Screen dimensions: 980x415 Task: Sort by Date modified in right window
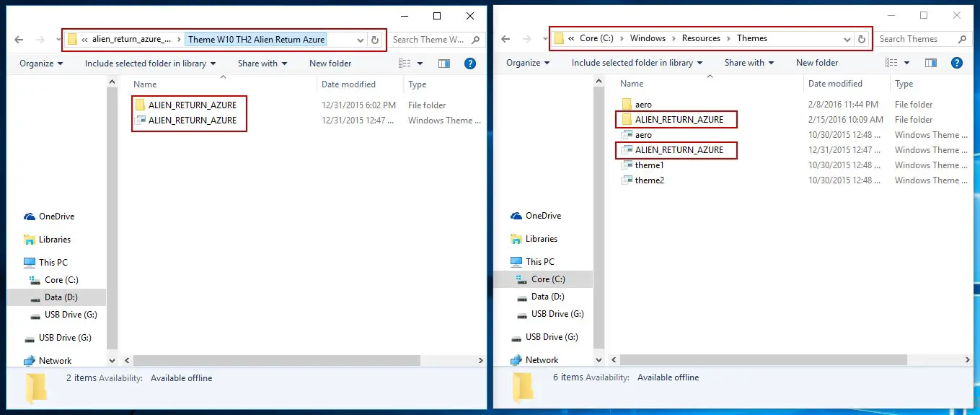point(835,84)
